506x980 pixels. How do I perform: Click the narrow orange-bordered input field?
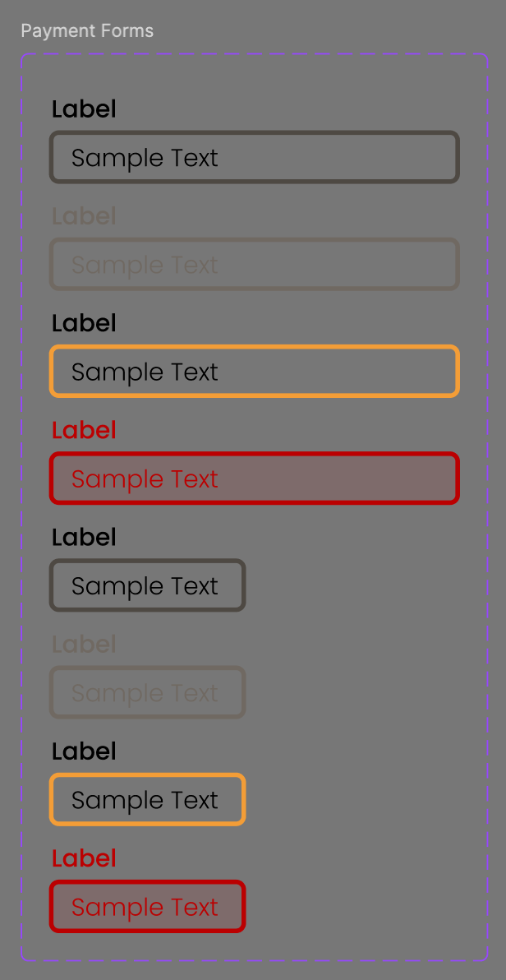(x=147, y=799)
